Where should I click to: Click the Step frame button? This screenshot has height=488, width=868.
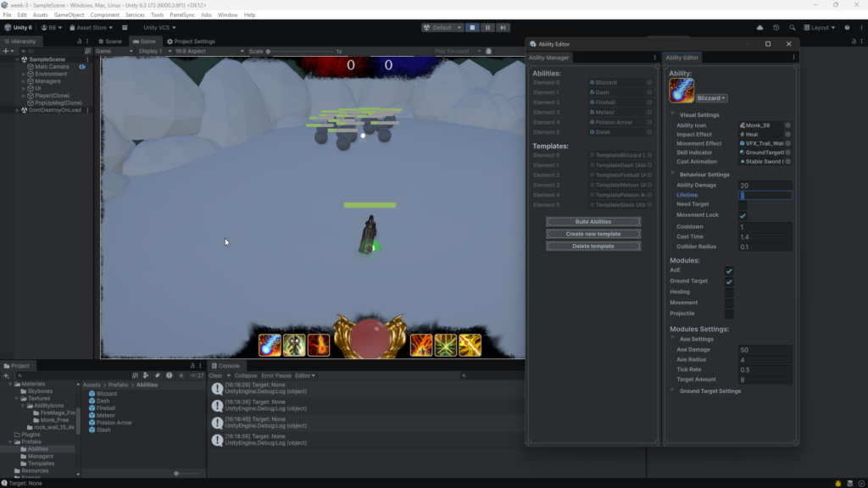tap(503, 27)
